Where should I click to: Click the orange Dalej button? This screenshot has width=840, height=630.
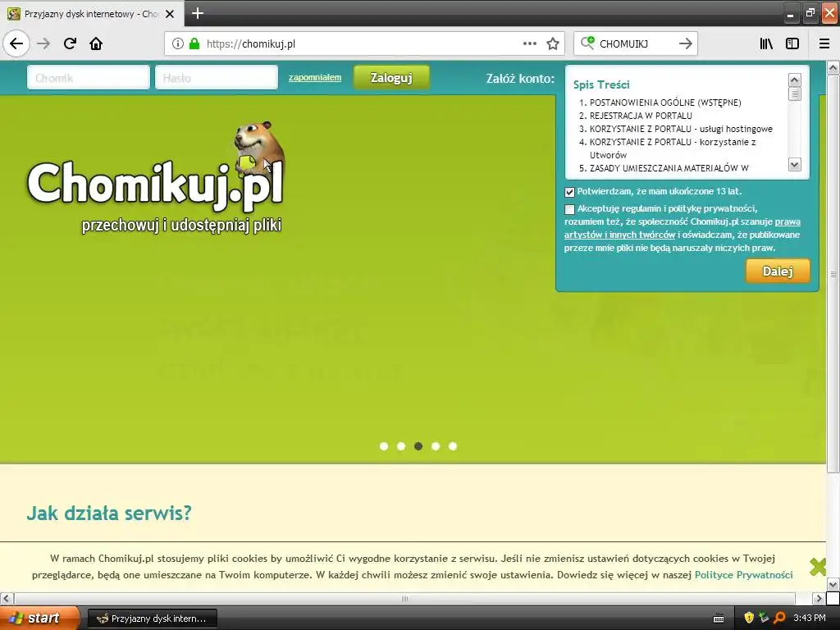(x=778, y=271)
